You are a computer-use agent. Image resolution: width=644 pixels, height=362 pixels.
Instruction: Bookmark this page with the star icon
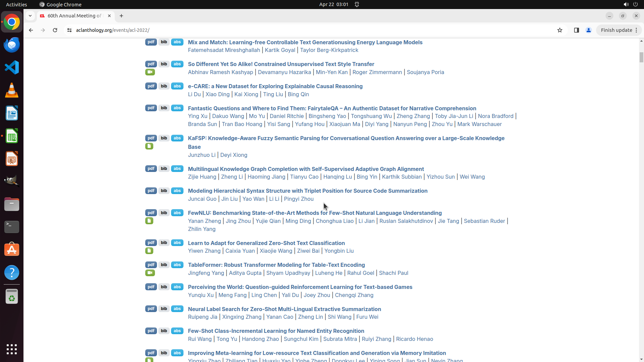(559, 30)
